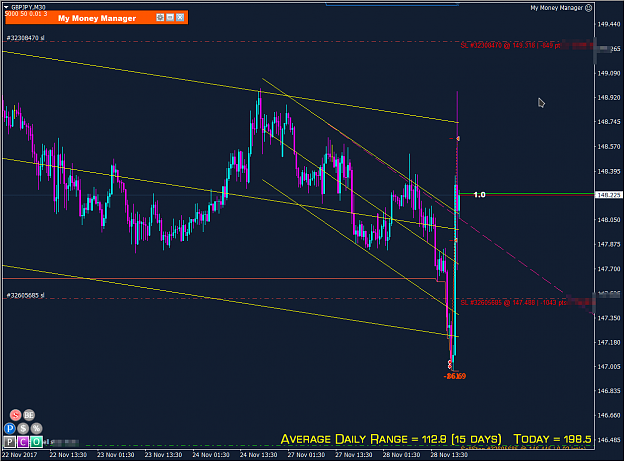
Task: Expand the GBPJPY,M30 chart dropdown arrow
Action: [x=6, y=8]
